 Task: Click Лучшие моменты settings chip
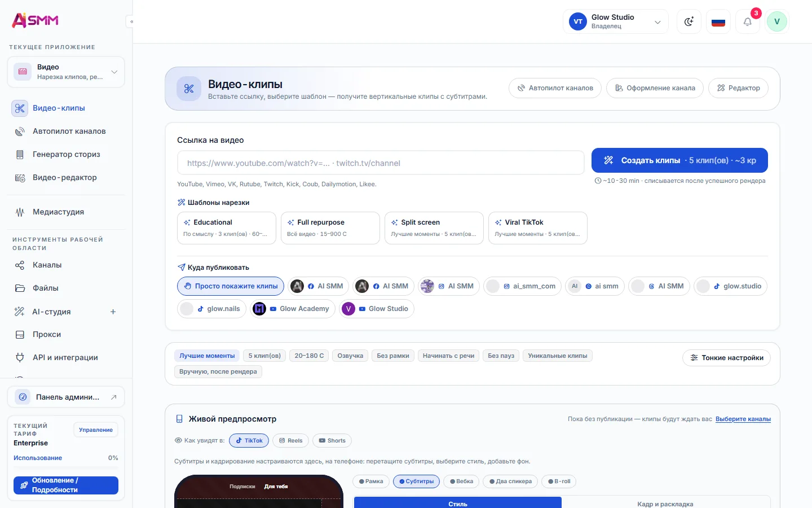point(207,356)
